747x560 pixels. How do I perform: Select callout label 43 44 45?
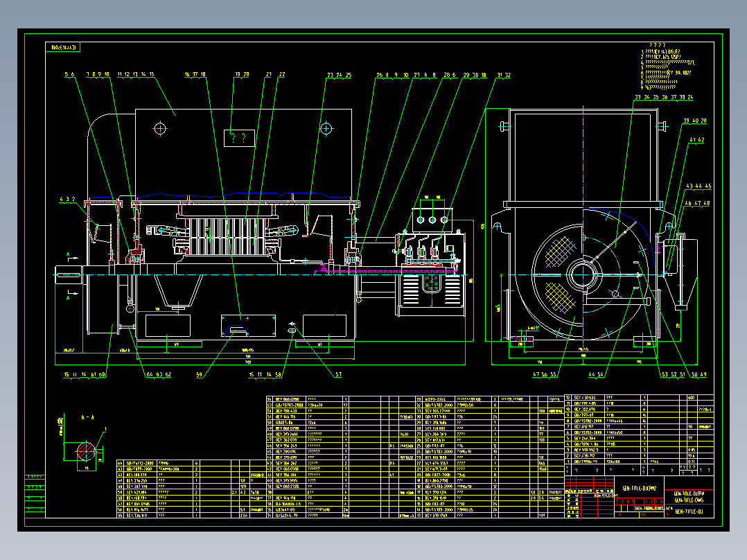point(698,186)
